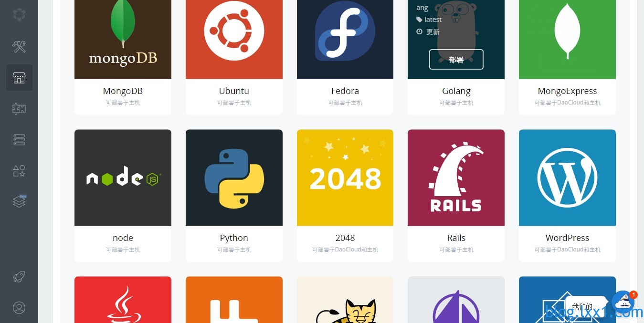Click the '更新' text on the Golang card
The image size is (644, 323).
[x=433, y=32]
